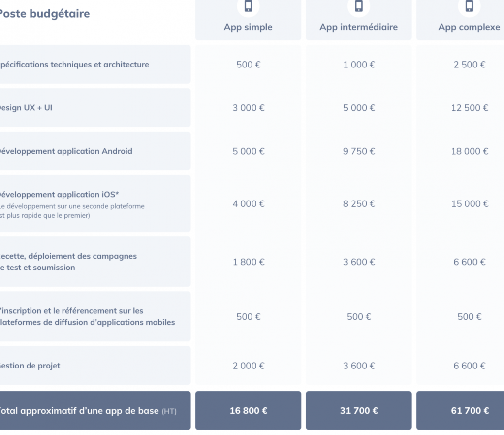Click the 9 750 € Android intermédiaire cell
The height and width of the screenshot is (435, 504).
(x=359, y=151)
